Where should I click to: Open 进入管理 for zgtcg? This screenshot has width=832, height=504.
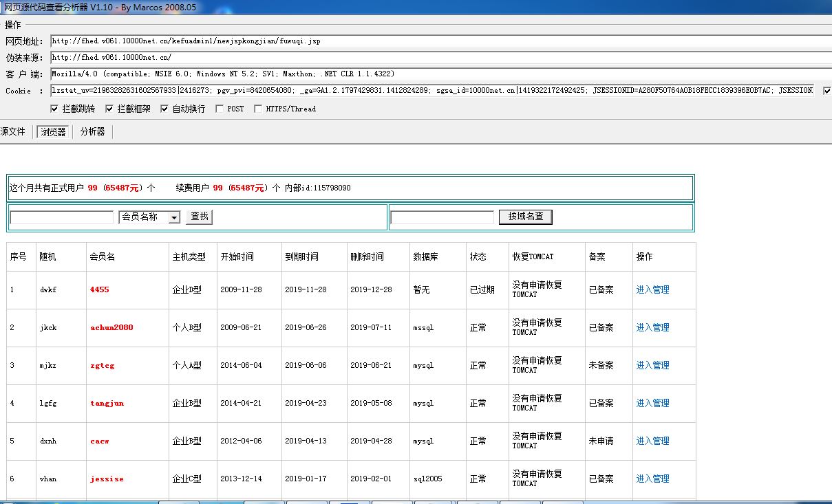652,365
